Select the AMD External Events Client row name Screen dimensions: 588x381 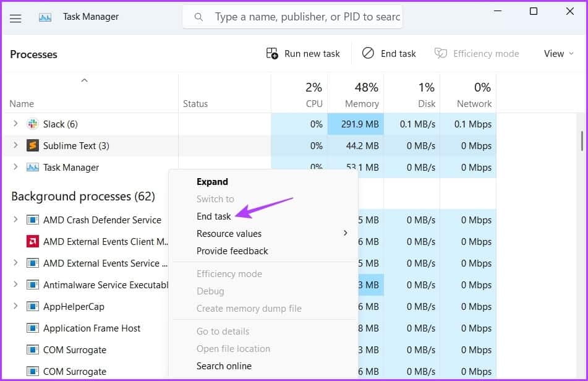pos(106,242)
